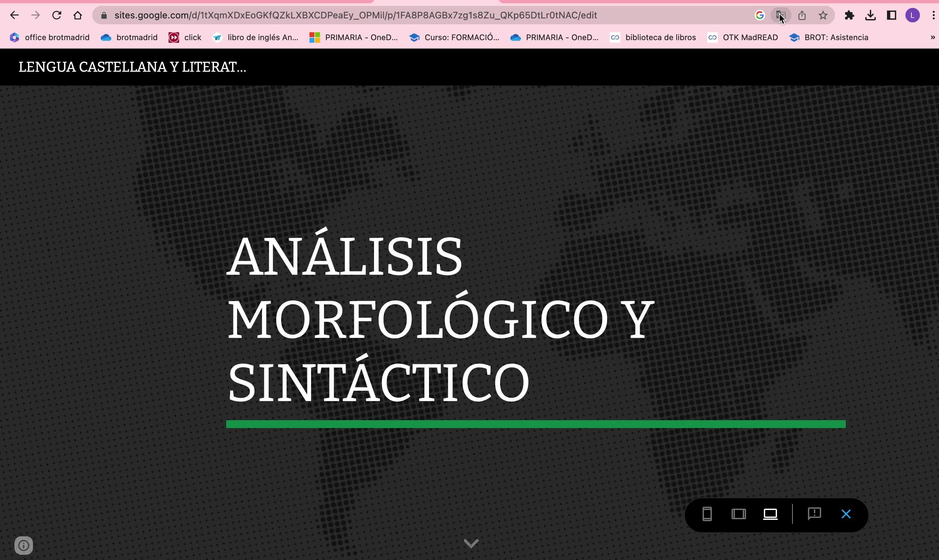Click the 'LENGUA CASTELLANA Y LITERAT...' site title
Image resolution: width=939 pixels, height=560 pixels.
132,67
